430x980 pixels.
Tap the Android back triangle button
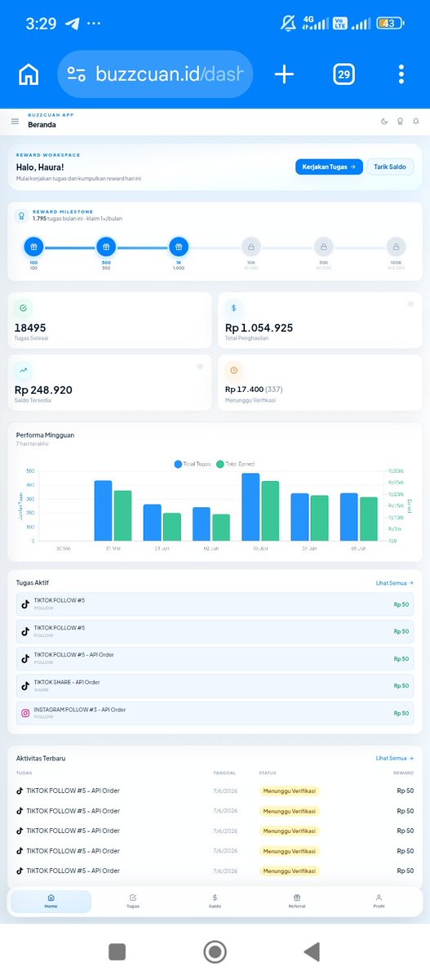click(x=312, y=951)
